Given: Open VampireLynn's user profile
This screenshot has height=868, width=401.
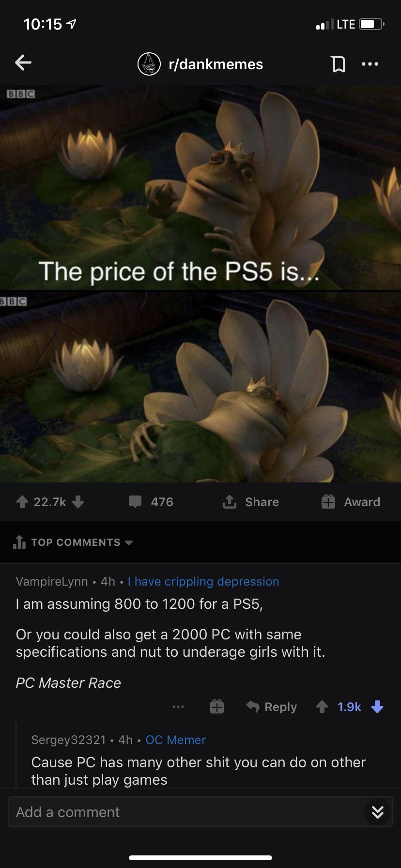Looking at the screenshot, I should pos(52,581).
